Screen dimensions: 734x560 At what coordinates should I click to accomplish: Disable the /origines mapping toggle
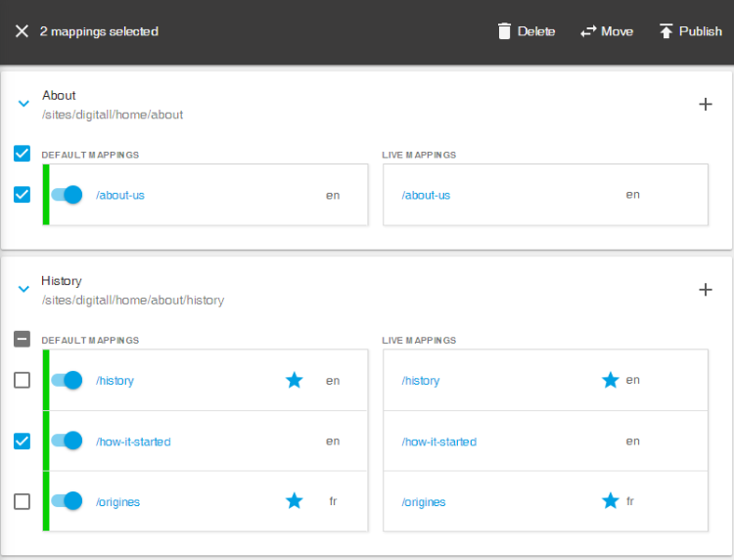pos(67,501)
